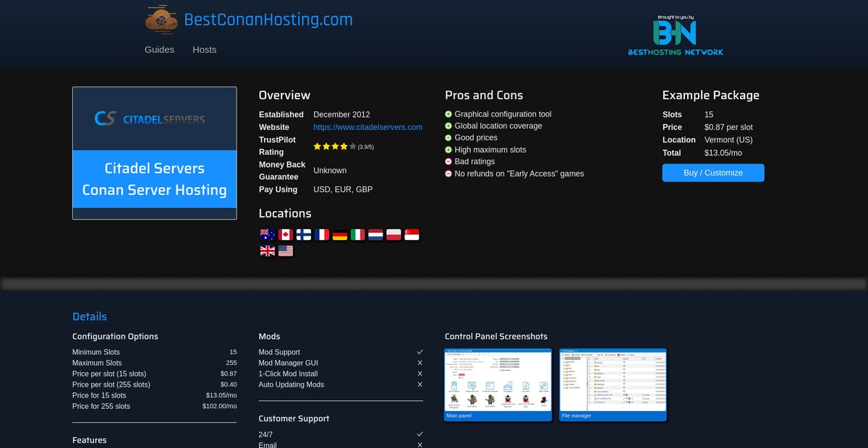Click the Pros and Cons heading
Image resolution: width=868 pixels, height=448 pixels.
click(x=484, y=95)
